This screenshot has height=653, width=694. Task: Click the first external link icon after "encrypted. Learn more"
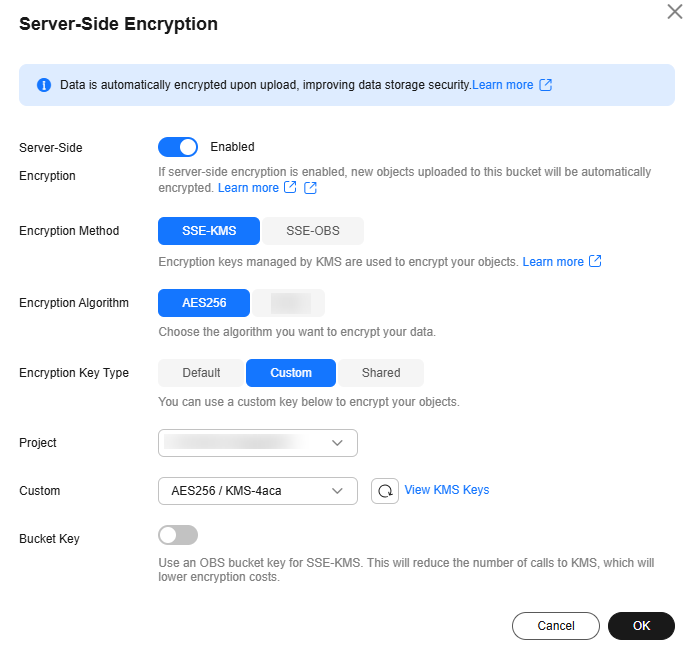point(290,188)
